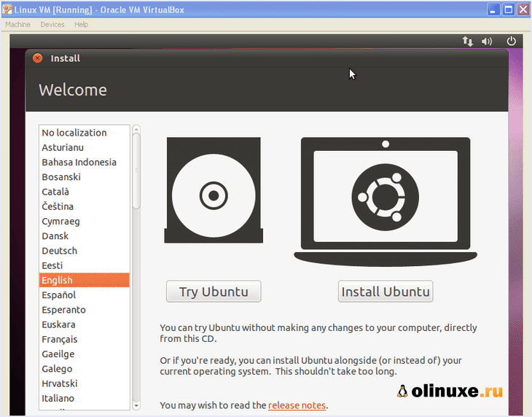This screenshot has height=417, width=532.
Task: Select Esperanto language
Action: (84, 310)
